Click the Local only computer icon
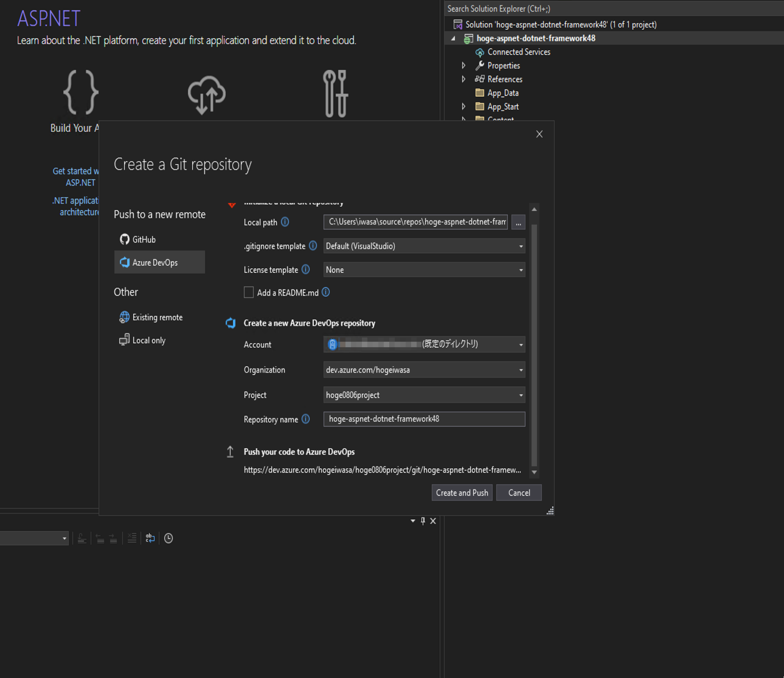This screenshot has height=678, width=784. [x=124, y=340]
